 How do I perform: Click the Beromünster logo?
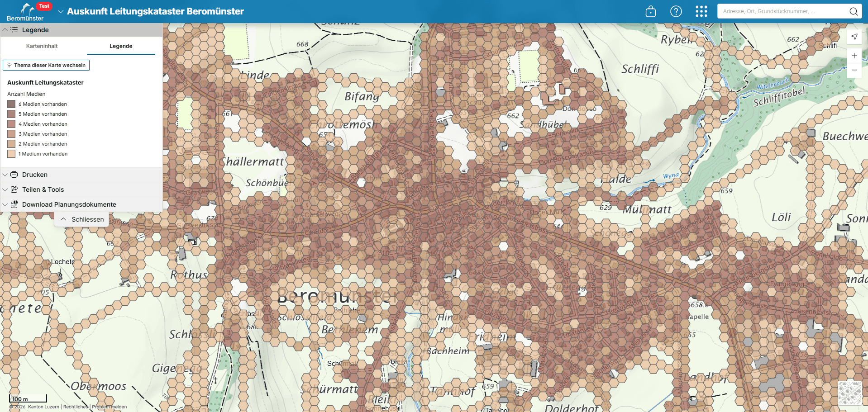click(x=26, y=12)
